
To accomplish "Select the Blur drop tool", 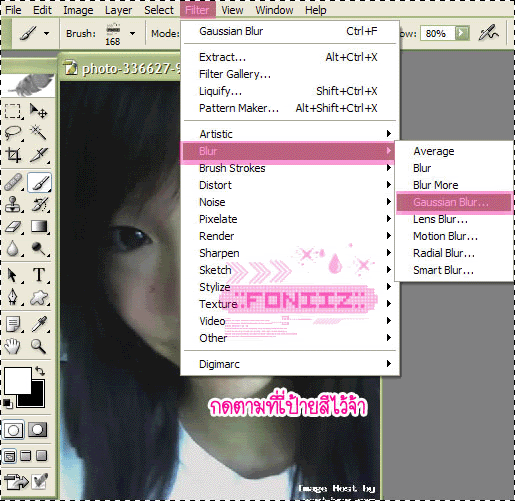I will pyautogui.click(x=13, y=249).
